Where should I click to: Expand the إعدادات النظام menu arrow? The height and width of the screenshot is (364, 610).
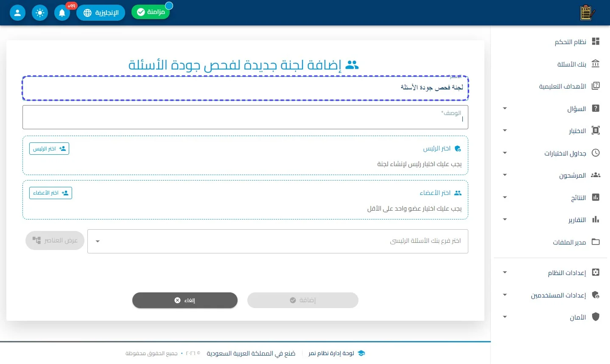coord(505,272)
